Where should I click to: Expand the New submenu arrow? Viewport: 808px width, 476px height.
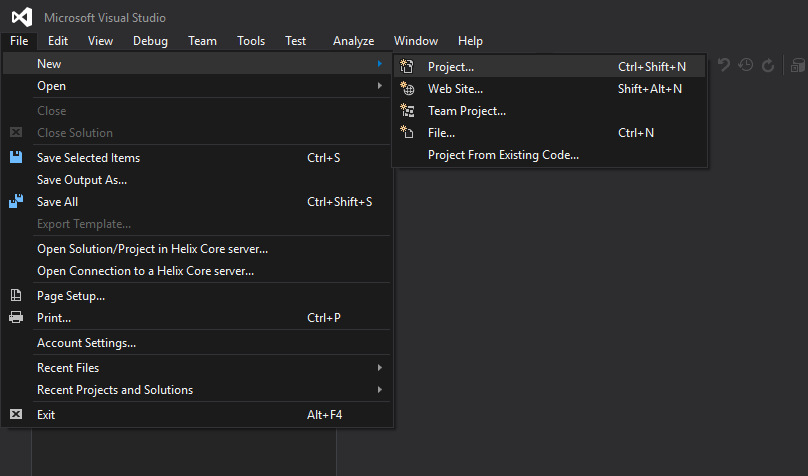380,63
